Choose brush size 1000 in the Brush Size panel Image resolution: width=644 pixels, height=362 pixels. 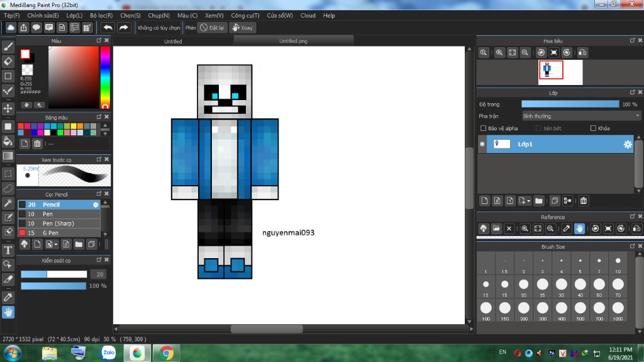pos(618,310)
